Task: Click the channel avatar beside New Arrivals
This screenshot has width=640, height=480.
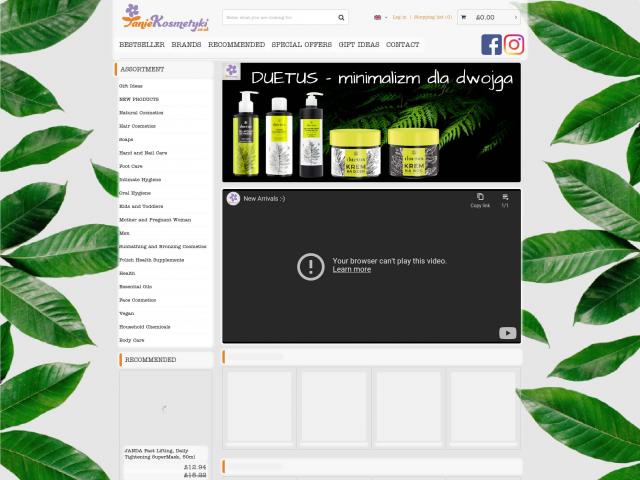Action: pyautogui.click(x=233, y=198)
